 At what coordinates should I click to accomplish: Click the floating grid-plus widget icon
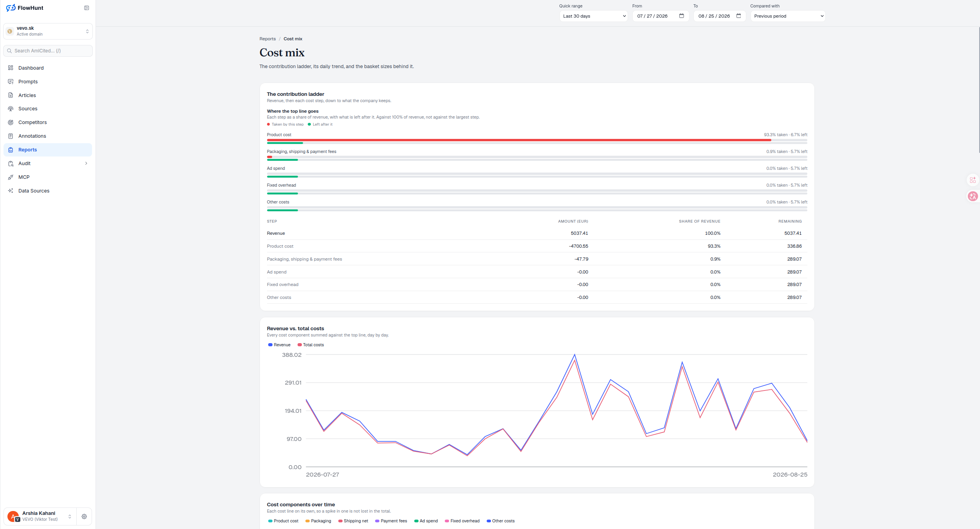click(973, 180)
